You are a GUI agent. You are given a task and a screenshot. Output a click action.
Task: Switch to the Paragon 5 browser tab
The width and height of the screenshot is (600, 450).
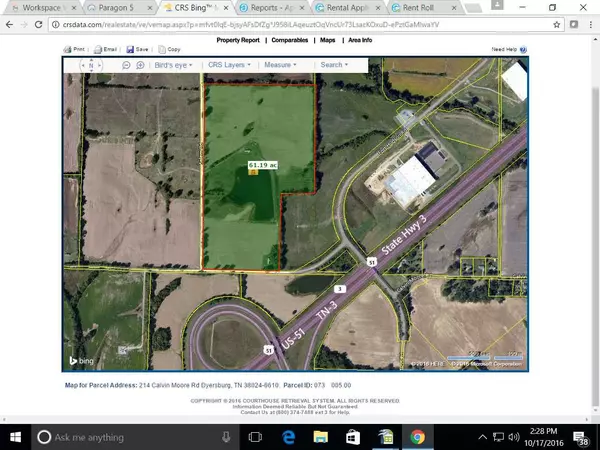point(112,7)
